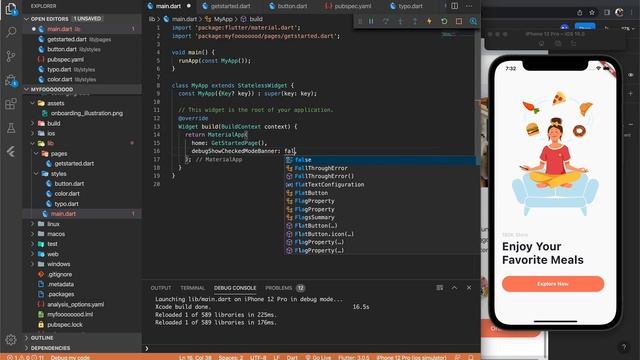640x360 pixels.
Task: Open the TERMINAL panel tab
Action: (x=193, y=288)
